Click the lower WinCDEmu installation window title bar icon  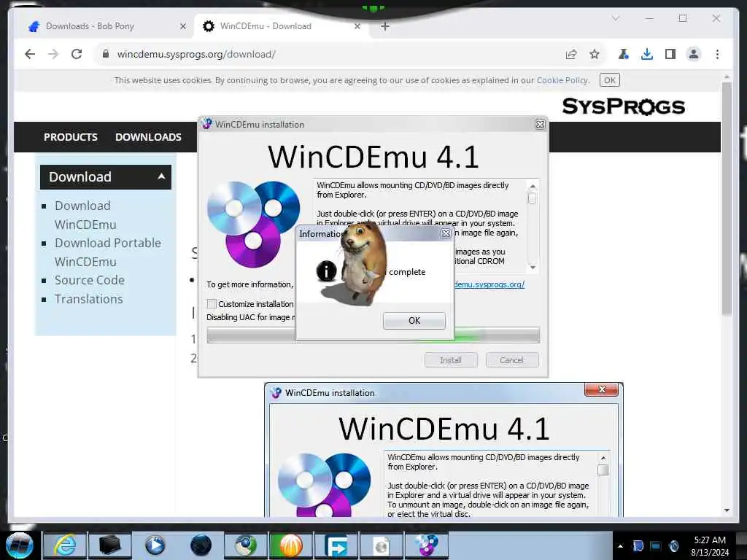pyautogui.click(x=276, y=393)
